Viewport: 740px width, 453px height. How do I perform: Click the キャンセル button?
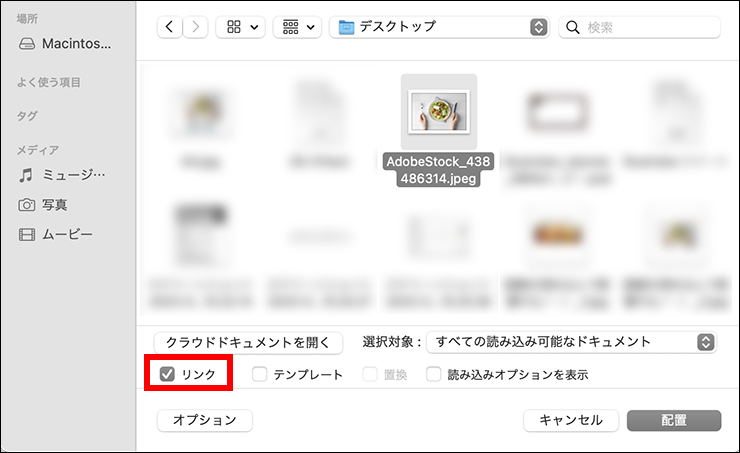(x=571, y=420)
